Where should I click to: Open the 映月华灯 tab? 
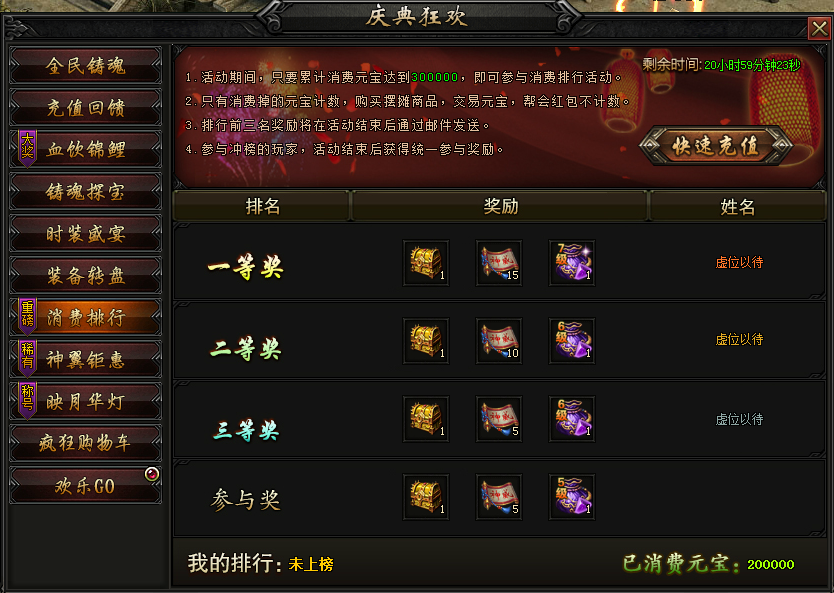[86, 402]
